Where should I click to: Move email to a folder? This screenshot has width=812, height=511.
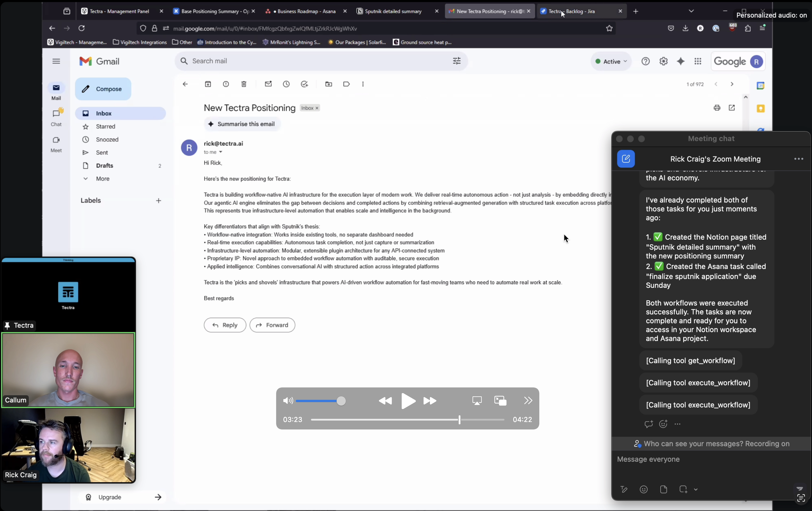pyautogui.click(x=329, y=84)
